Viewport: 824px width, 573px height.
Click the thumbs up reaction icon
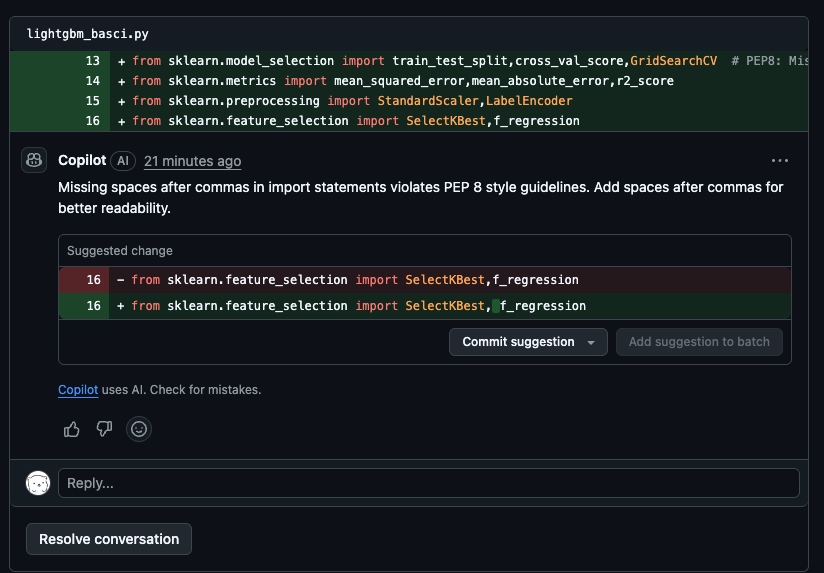pyautogui.click(x=72, y=429)
